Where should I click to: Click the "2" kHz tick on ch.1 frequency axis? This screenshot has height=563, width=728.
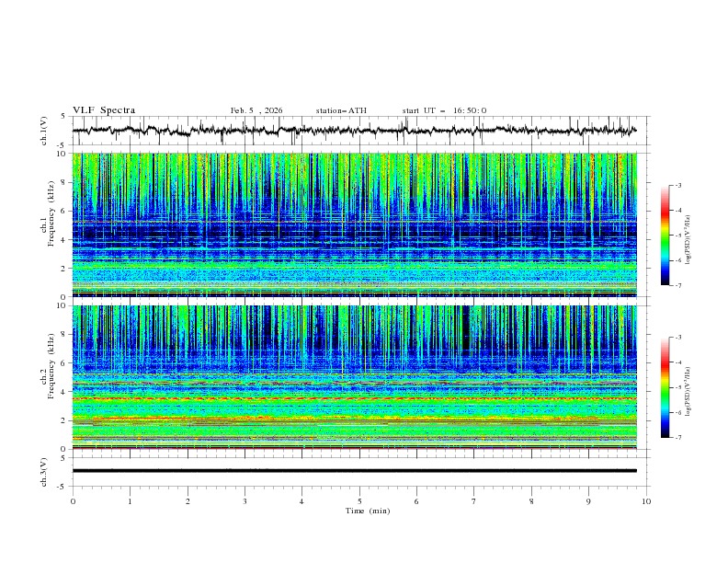click(63, 269)
